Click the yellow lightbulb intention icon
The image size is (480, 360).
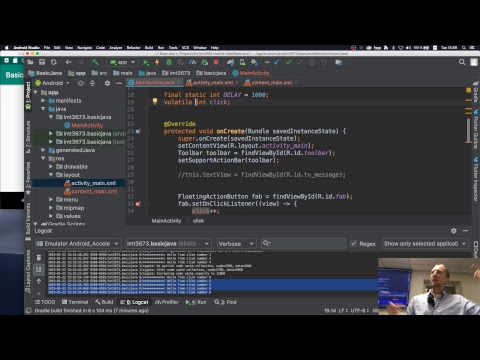click(x=155, y=101)
